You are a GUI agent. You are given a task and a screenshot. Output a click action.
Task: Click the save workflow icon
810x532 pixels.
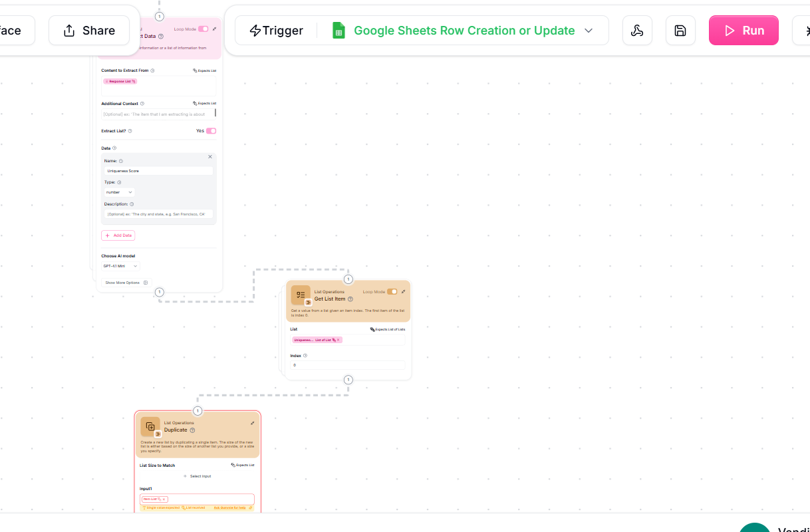[680, 31]
